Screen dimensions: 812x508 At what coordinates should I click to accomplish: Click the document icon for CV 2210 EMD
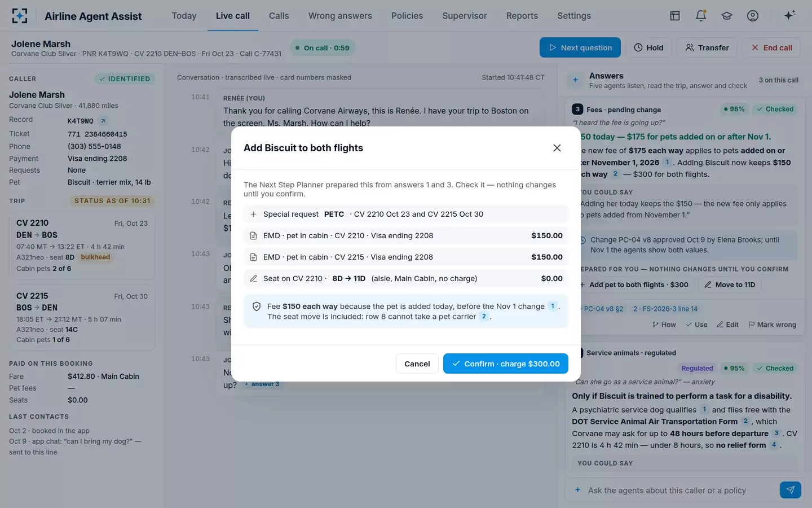(x=254, y=235)
